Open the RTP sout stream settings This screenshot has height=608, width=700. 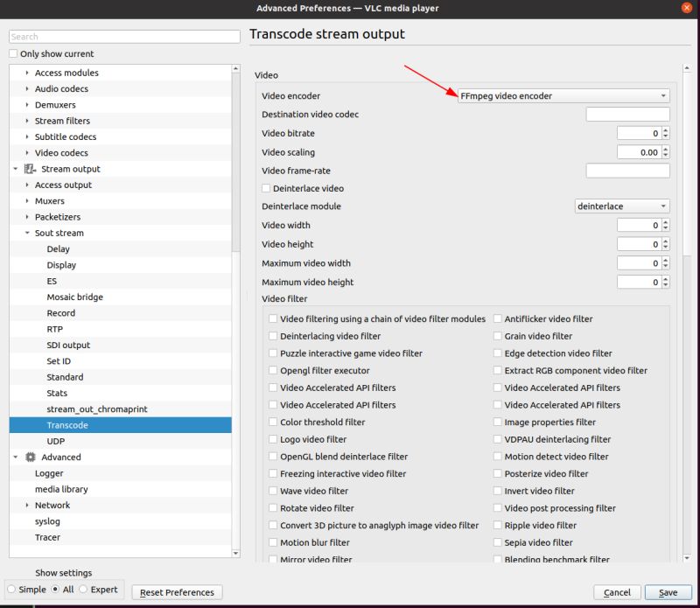[55, 329]
